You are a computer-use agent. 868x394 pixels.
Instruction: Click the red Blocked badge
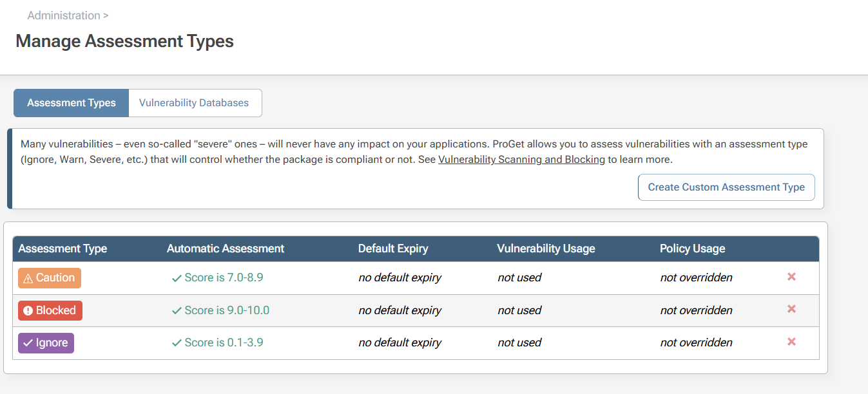50,310
